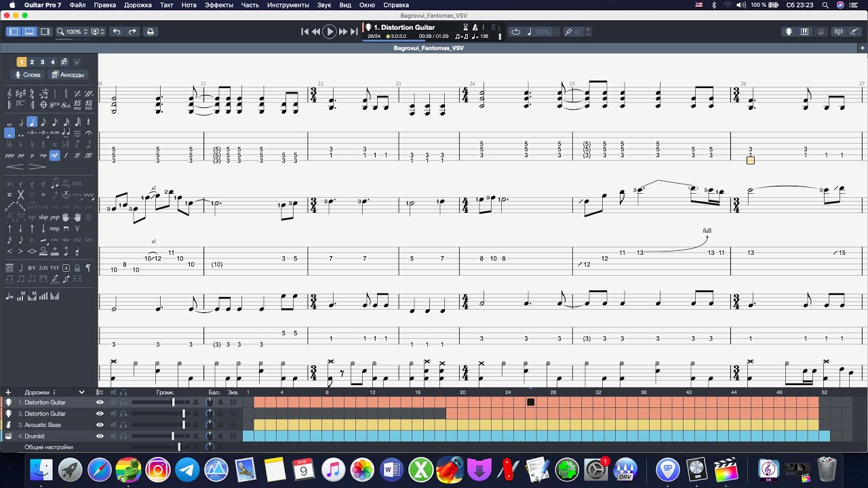The height and width of the screenshot is (488, 868).
Task: Show the fretboard view
Action: click(x=789, y=31)
